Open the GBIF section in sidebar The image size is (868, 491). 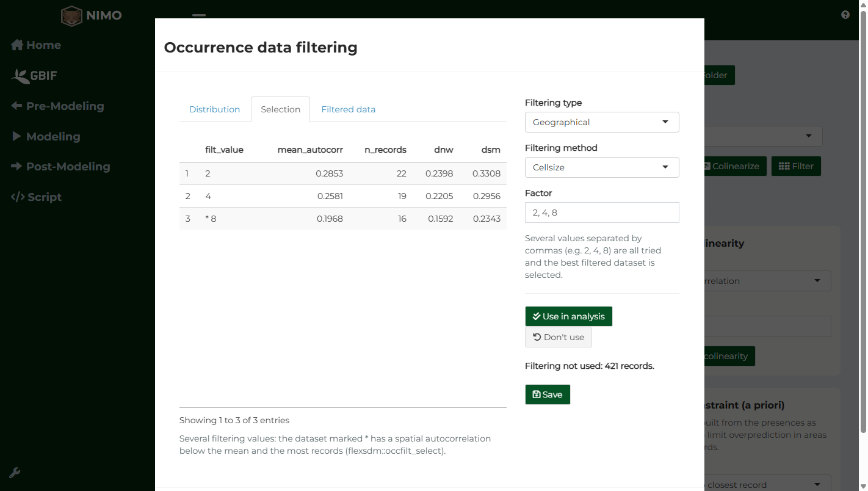(x=34, y=76)
